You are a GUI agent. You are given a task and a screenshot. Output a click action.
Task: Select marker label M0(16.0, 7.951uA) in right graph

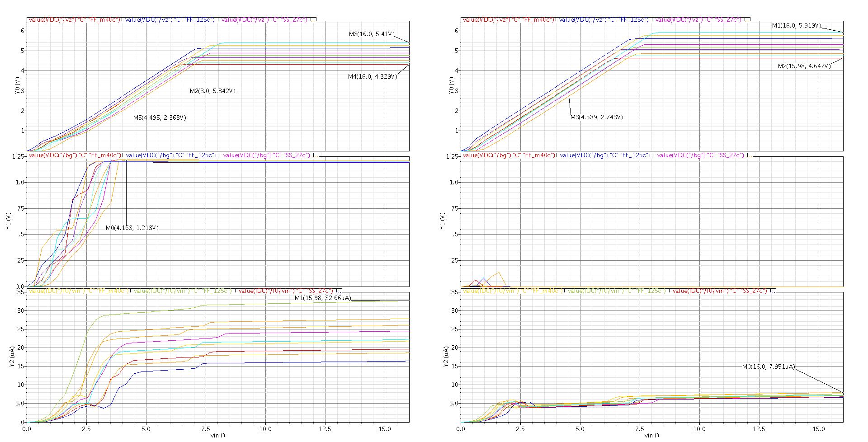(769, 367)
